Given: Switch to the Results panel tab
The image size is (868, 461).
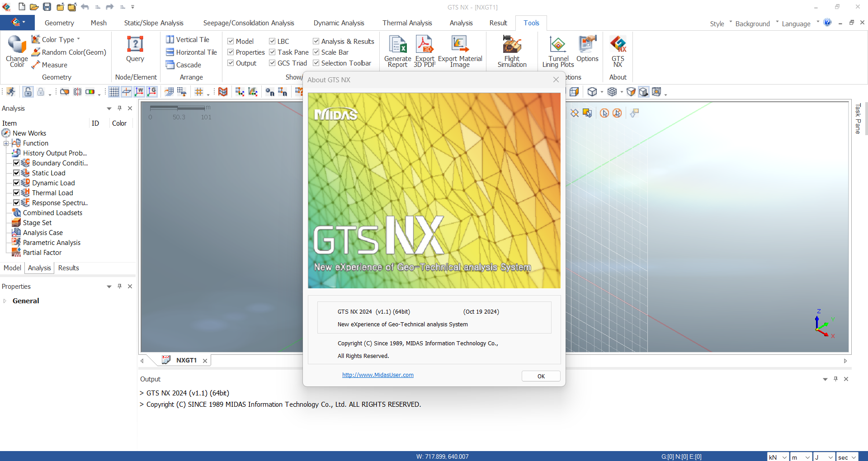Looking at the screenshot, I should tap(69, 268).
